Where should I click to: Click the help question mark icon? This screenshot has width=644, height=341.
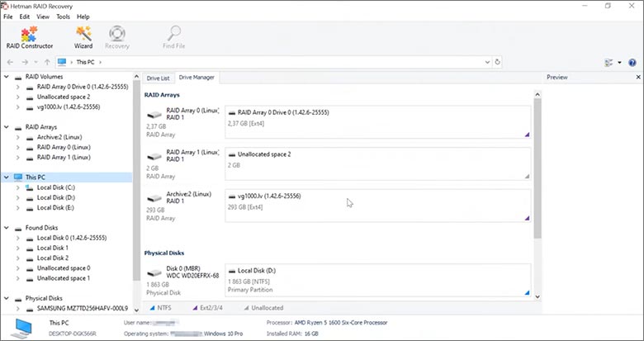632,62
